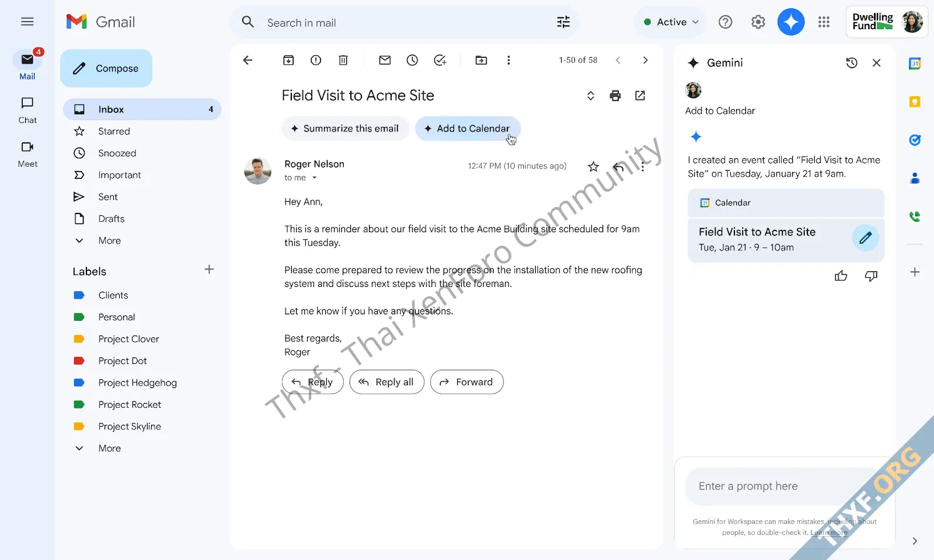Image resolution: width=934 pixels, height=560 pixels.
Task: Open Google Tasks side panel
Action: [915, 140]
